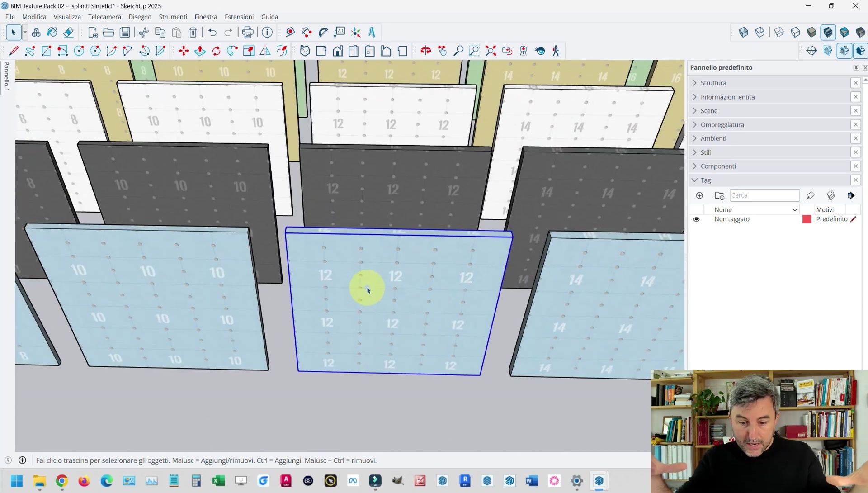Select the arrow Select tool
Screen dimensions: 868x493
(x=13, y=32)
